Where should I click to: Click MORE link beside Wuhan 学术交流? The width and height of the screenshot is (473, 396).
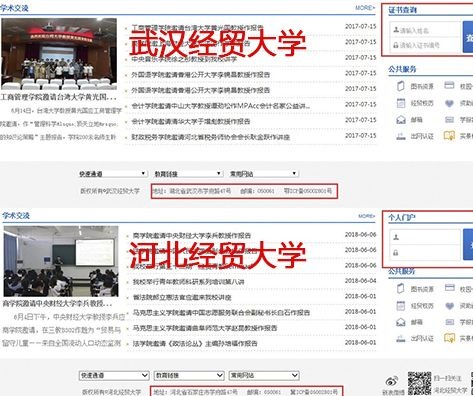click(x=365, y=7)
